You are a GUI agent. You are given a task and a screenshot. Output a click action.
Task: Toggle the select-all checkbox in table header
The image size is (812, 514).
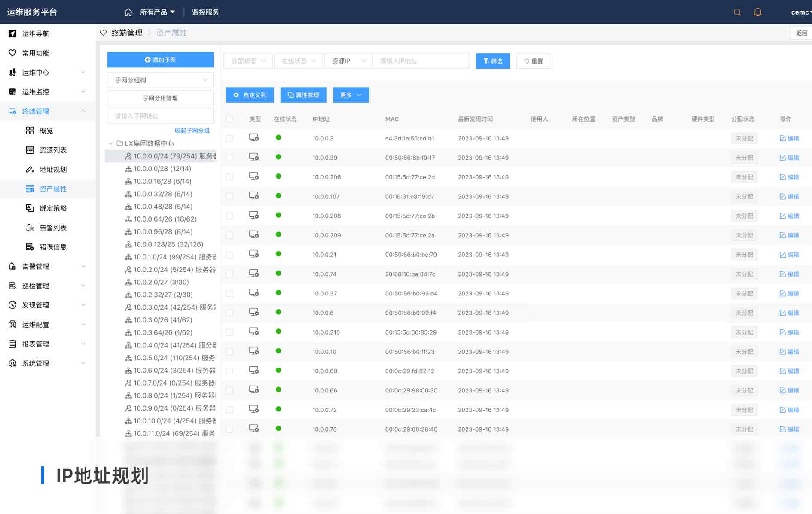(x=229, y=119)
